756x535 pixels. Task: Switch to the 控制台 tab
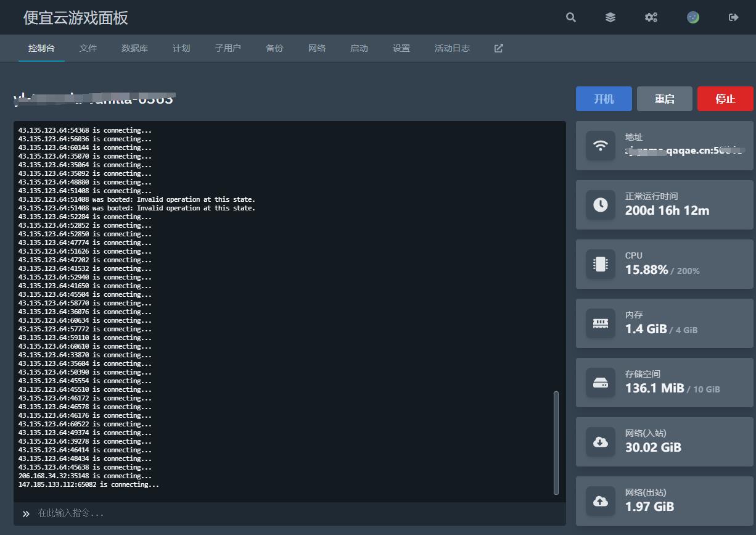(x=41, y=48)
